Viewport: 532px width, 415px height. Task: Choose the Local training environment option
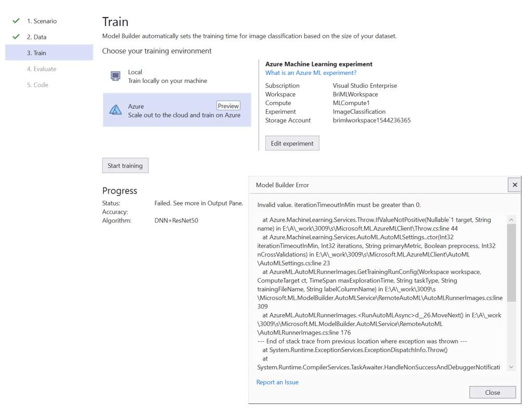[x=177, y=76]
